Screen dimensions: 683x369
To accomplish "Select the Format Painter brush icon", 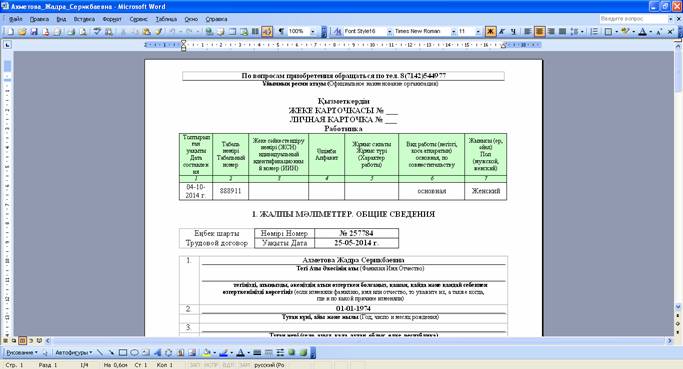I will [159, 32].
